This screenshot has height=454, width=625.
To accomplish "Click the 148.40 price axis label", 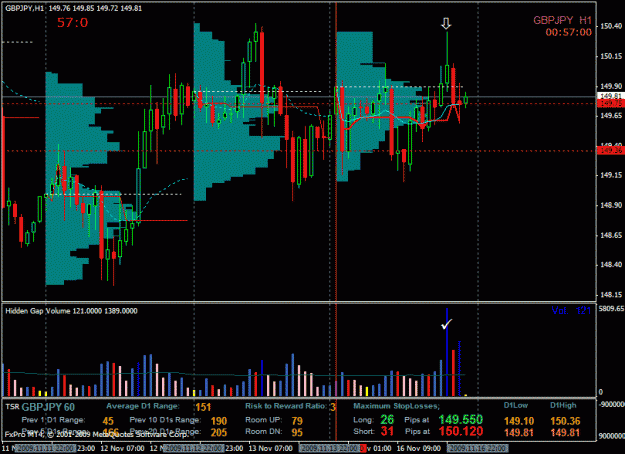I will pyautogui.click(x=611, y=265).
